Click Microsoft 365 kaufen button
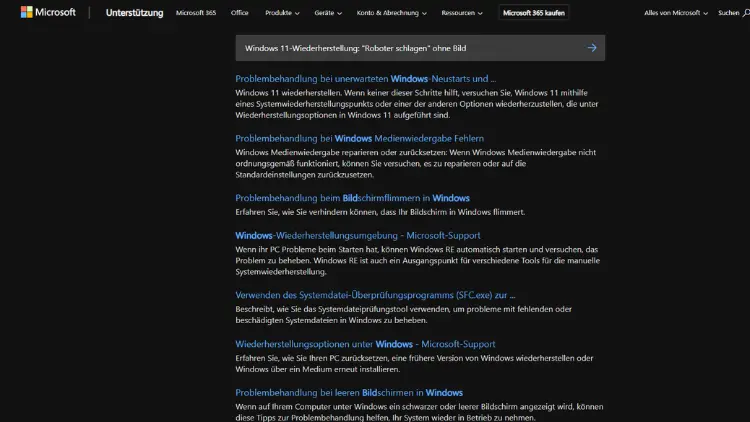This screenshot has width=750, height=422. (534, 13)
